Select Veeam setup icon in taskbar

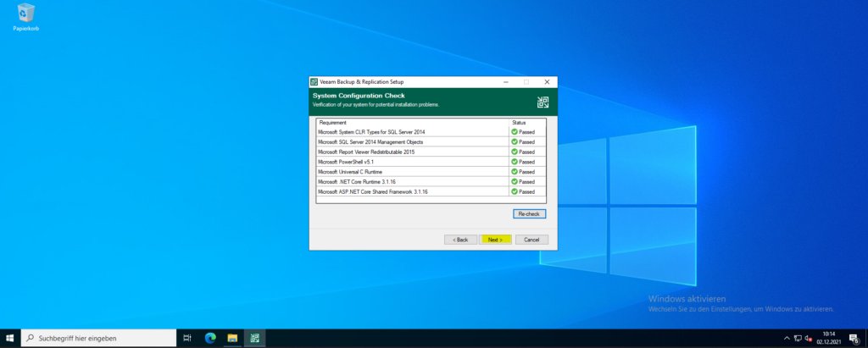tap(254, 338)
